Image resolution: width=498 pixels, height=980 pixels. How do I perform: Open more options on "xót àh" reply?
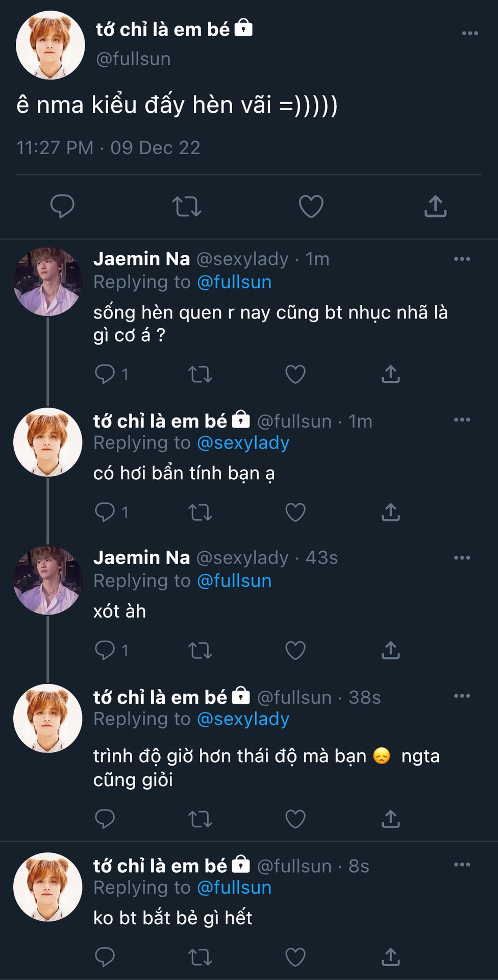462,558
